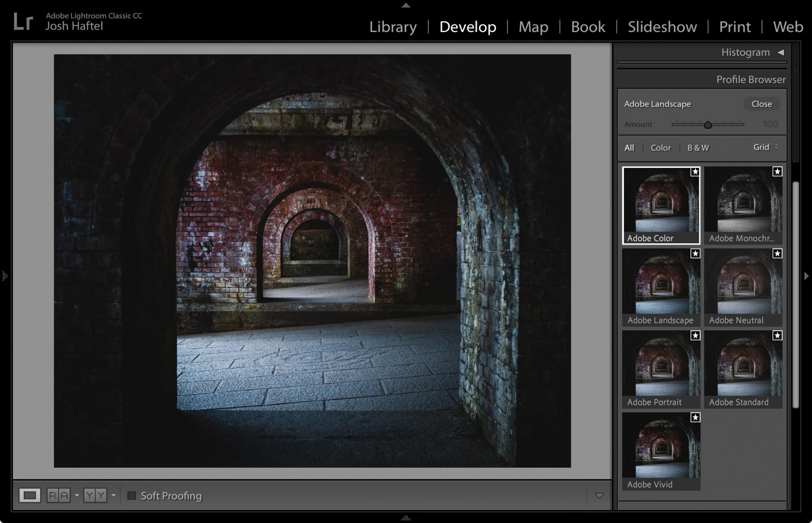Click the Loupe view icon in toolbar

pyautogui.click(x=29, y=496)
